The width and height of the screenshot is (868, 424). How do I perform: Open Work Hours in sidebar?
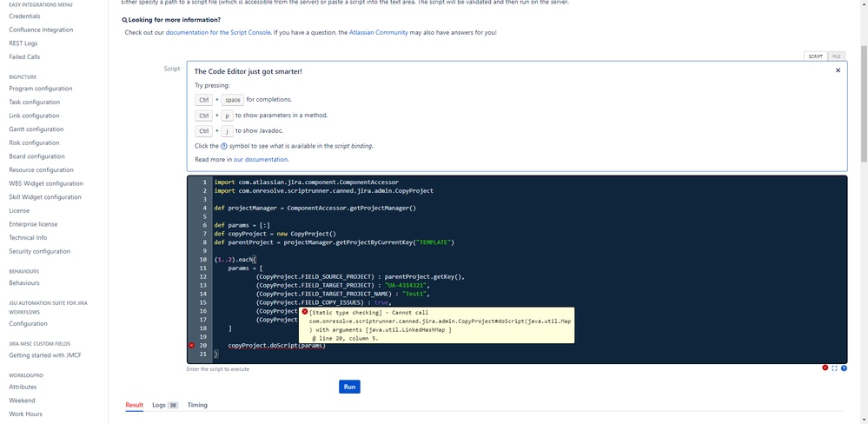point(25,414)
